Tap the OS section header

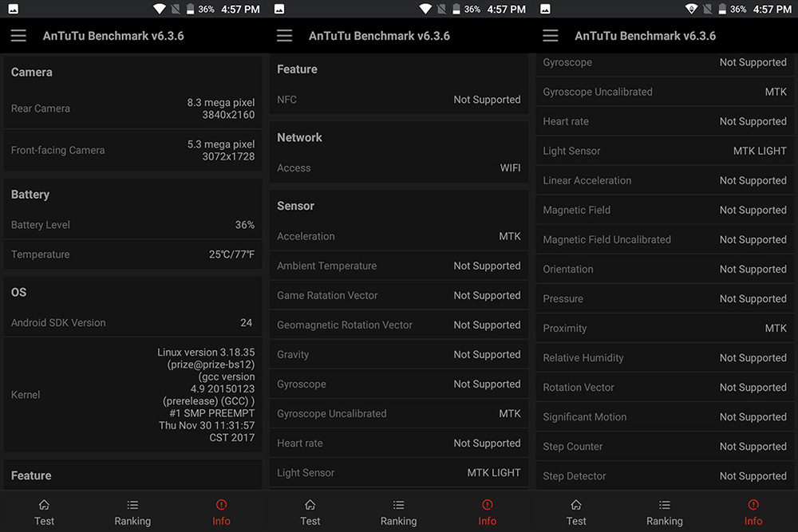[x=19, y=293]
